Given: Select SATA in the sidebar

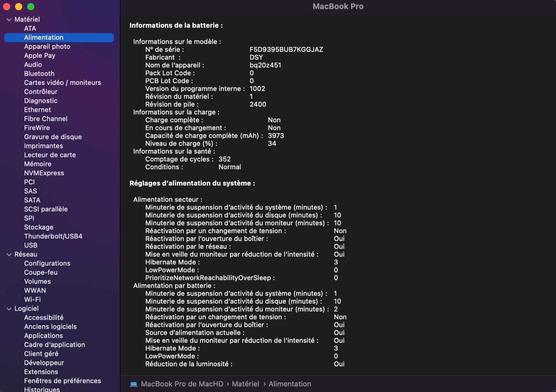Looking at the screenshot, I should (32, 200).
